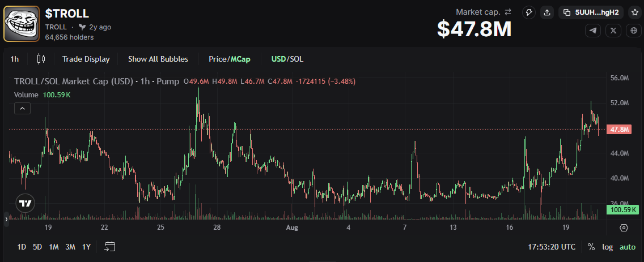The height and width of the screenshot is (262, 644).
Task: Click the TROLL/SOL Market Cap chart title
Action: pos(96,81)
